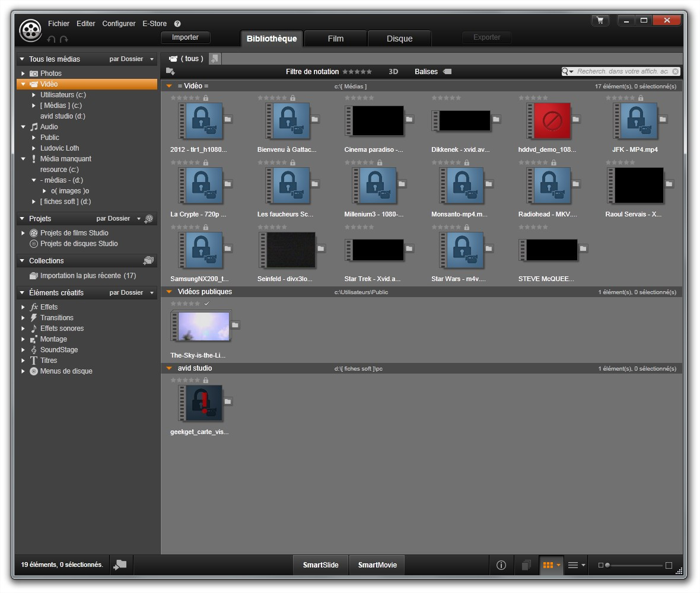The height and width of the screenshot is (593, 700).
Task: Click the add-tab icon next to ( tous )
Action: click(x=215, y=59)
